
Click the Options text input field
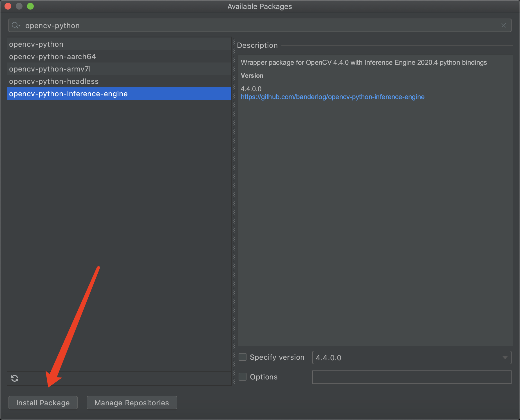coord(412,377)
